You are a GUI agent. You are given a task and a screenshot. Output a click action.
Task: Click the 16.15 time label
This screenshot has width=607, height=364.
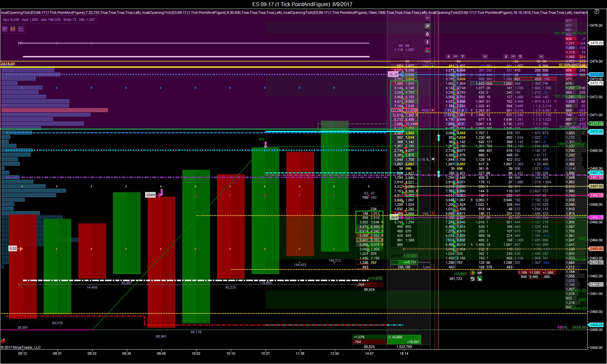(x=393, y=74)
